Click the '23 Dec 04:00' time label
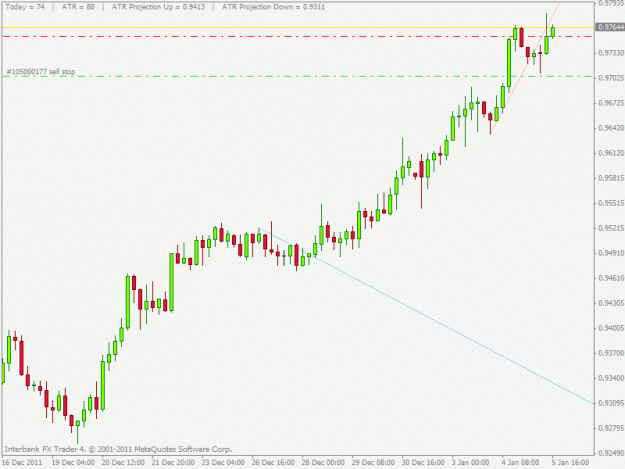The image size is (625, 469). point(223,462)
